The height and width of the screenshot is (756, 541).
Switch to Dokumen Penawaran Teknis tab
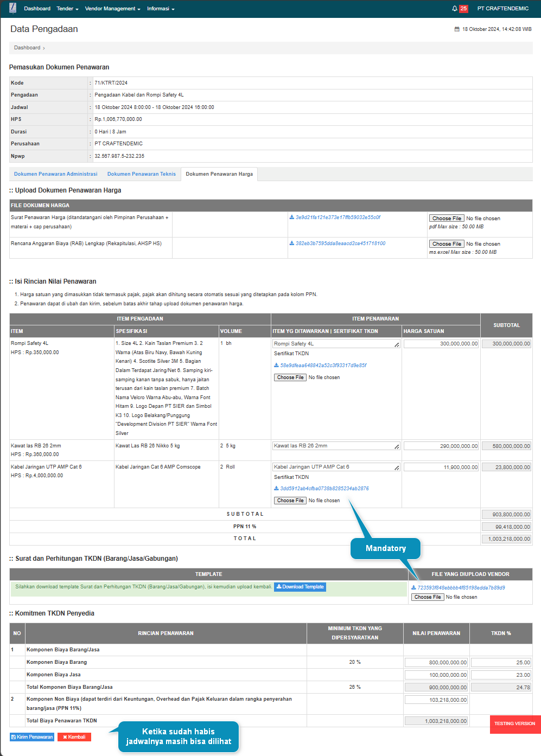pyautogui.click(x=142, y=174)
